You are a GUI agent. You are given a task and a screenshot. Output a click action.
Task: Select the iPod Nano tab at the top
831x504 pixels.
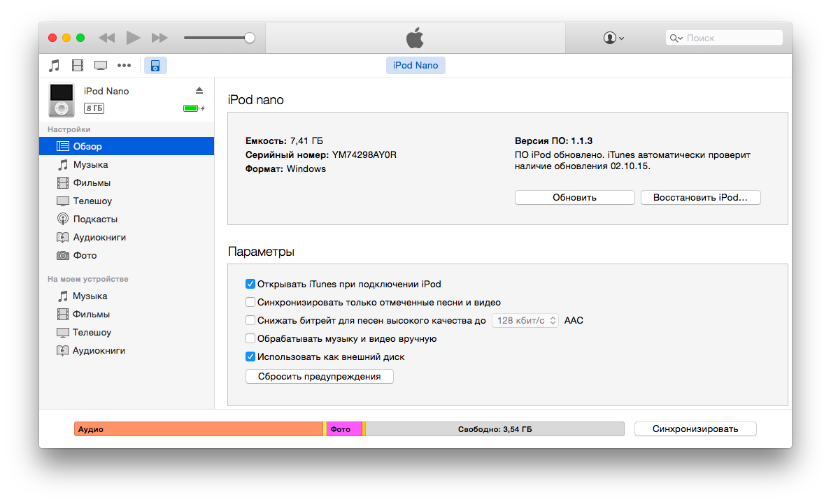415,65
